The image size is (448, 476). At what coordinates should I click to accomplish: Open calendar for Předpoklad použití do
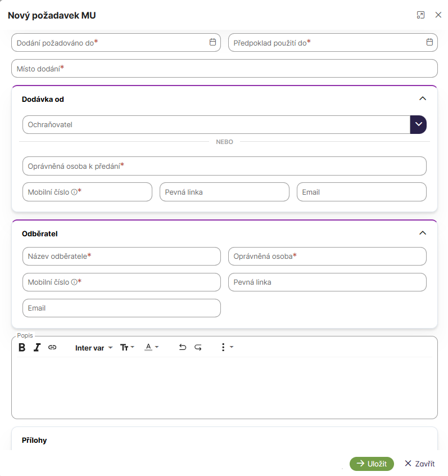point(429,42)
